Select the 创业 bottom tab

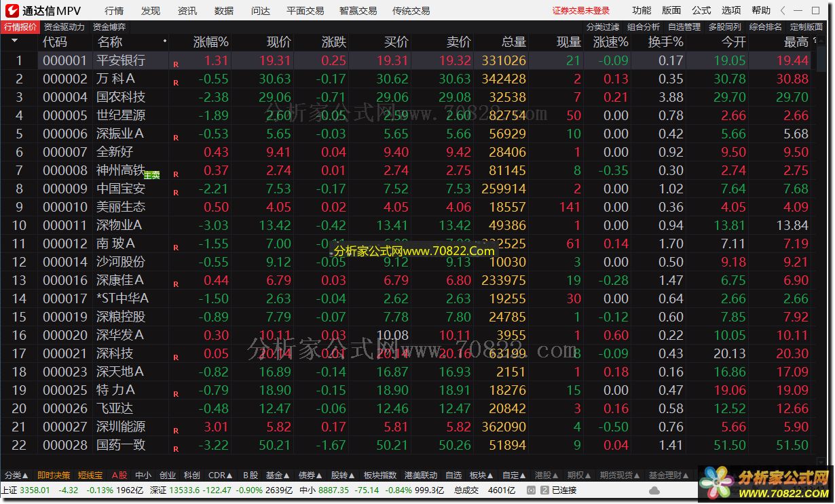coord(168,476)
